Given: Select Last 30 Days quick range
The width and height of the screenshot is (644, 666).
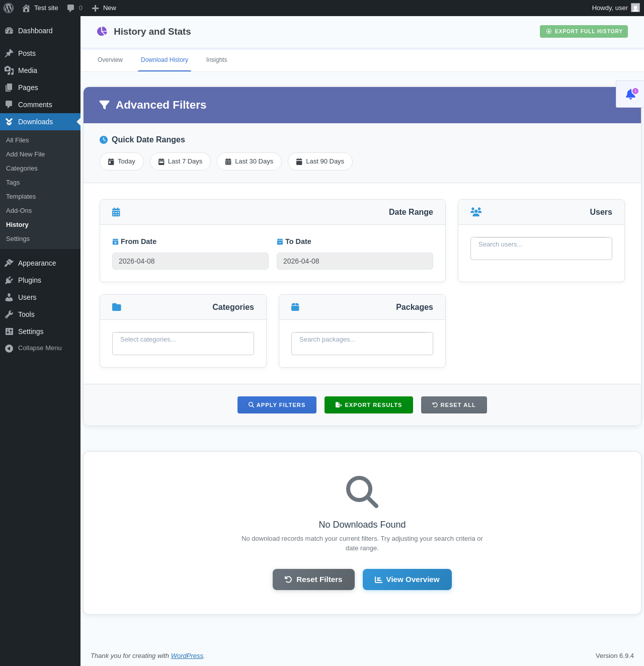Looking at the screenshot, I should [x=249, y=161].
